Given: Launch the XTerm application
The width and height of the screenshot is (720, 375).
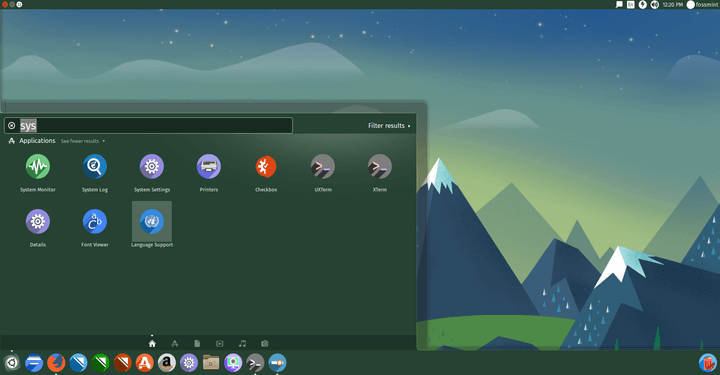Looking at the screenshot, I should pyautogui.click(x=379, y=166).
